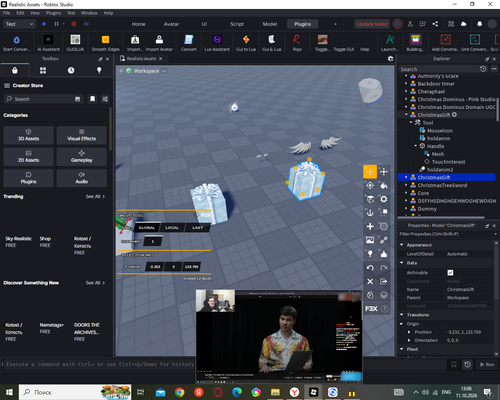Image resolution: width=500 pixels, height=400 pixels.
Task: Select the F3X Texture image tool
Action: tap(370, 240)
